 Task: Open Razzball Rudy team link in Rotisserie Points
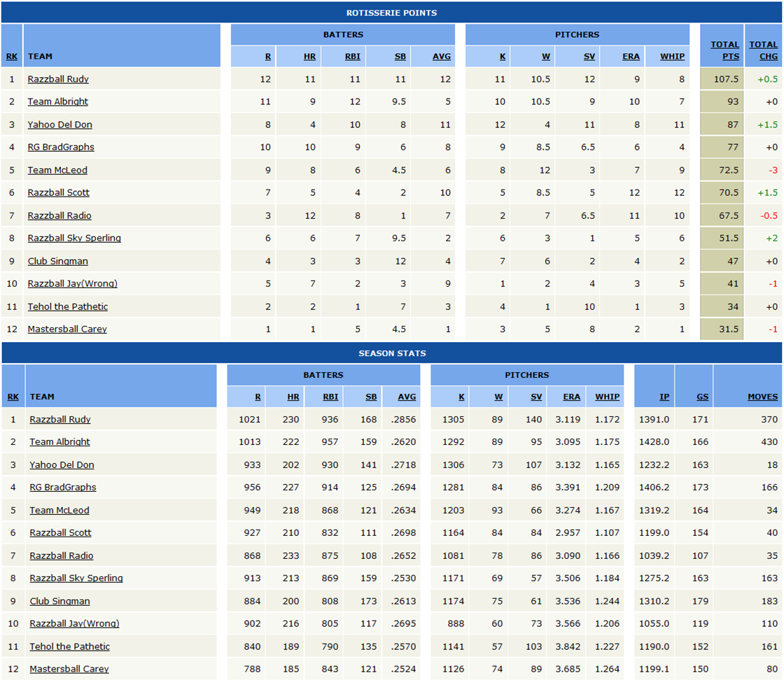58,79
